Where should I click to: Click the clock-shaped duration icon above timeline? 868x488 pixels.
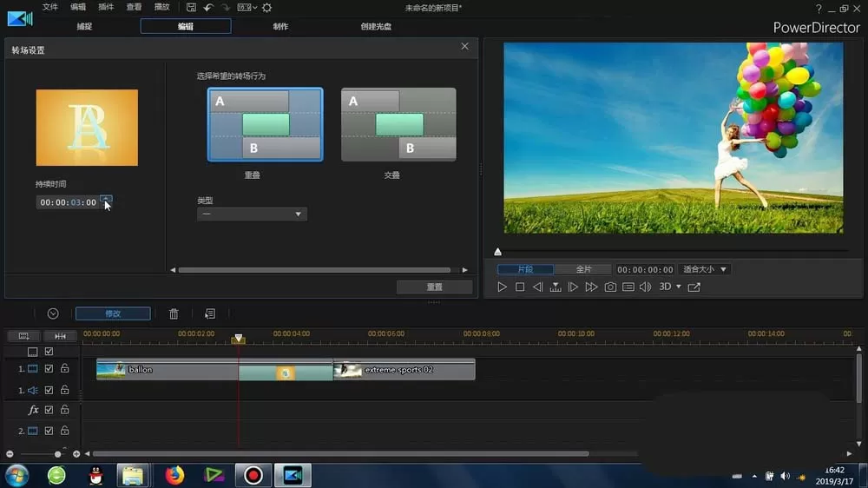coord(53,313)
